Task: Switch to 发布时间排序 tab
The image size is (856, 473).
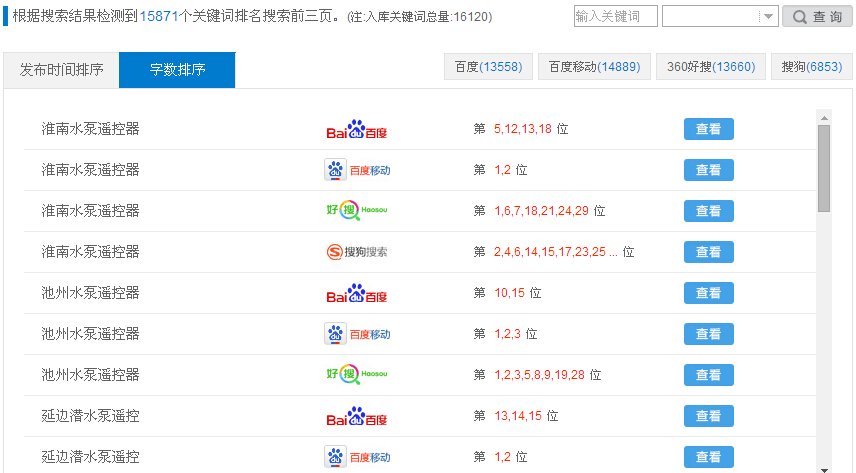Action: coord(61,70)
